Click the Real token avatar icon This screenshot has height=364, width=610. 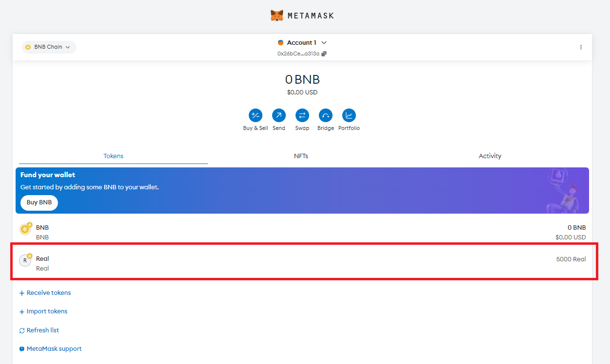click(25, 260)
